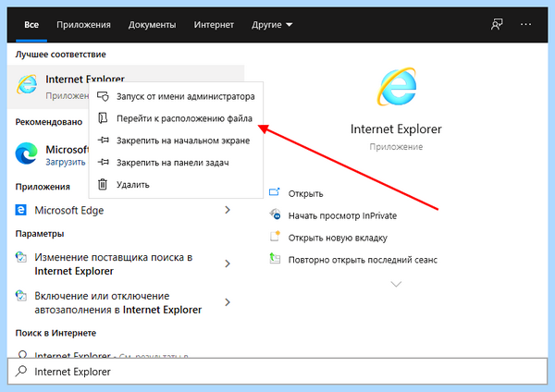Click the search input containing Internet Explorer
Viewport: 555px width, 392px height.
coord(277,371)
